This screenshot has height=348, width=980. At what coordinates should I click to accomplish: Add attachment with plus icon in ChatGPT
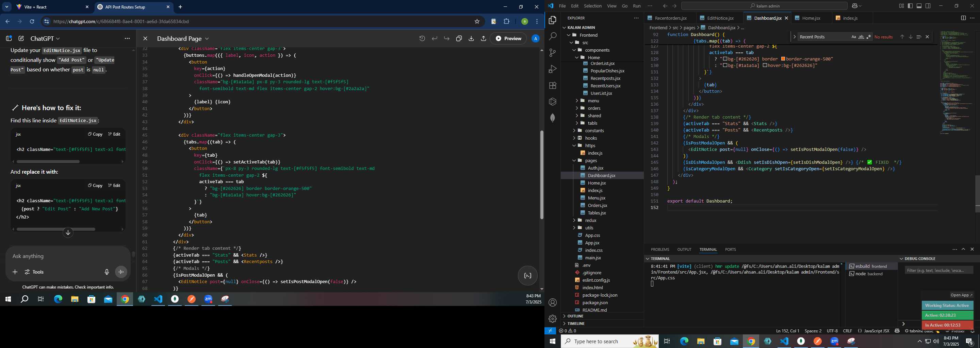pyautogui.click(x=15, y=272)
